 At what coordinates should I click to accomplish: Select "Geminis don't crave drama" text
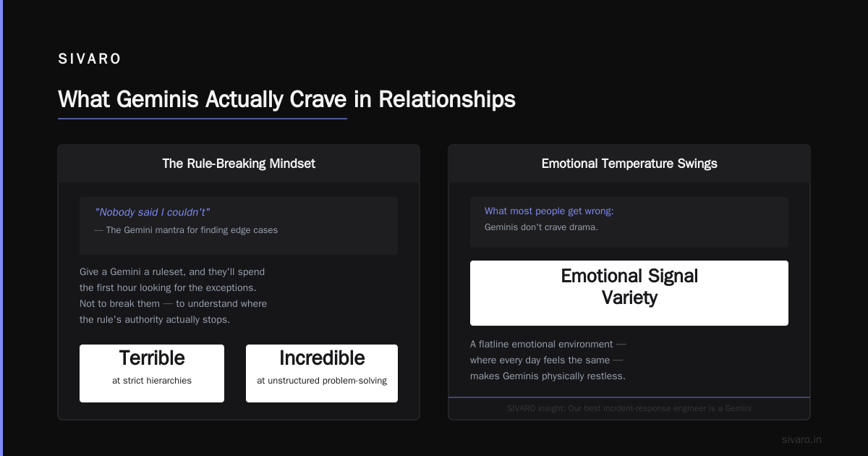point(541,227)
